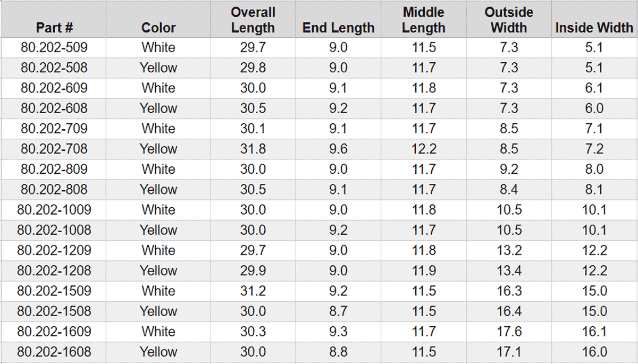Click the End Length header cell
Image resolution: width=638 pixels, height=364 pixels.
point(339,19)
